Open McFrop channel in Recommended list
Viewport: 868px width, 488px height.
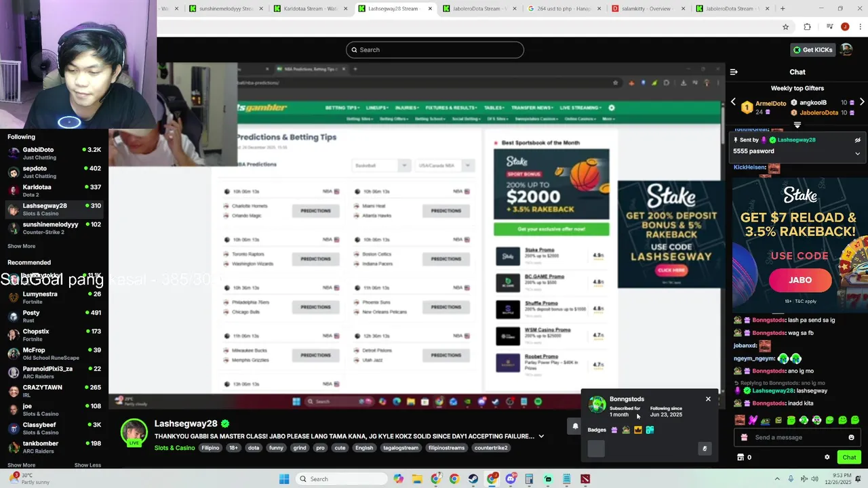pos(54,354)
